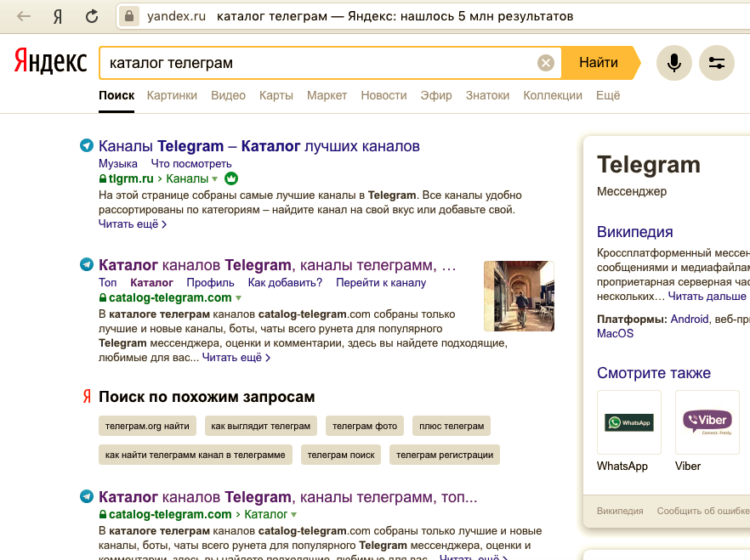Switch to the Эфир tab

(436, 95)
